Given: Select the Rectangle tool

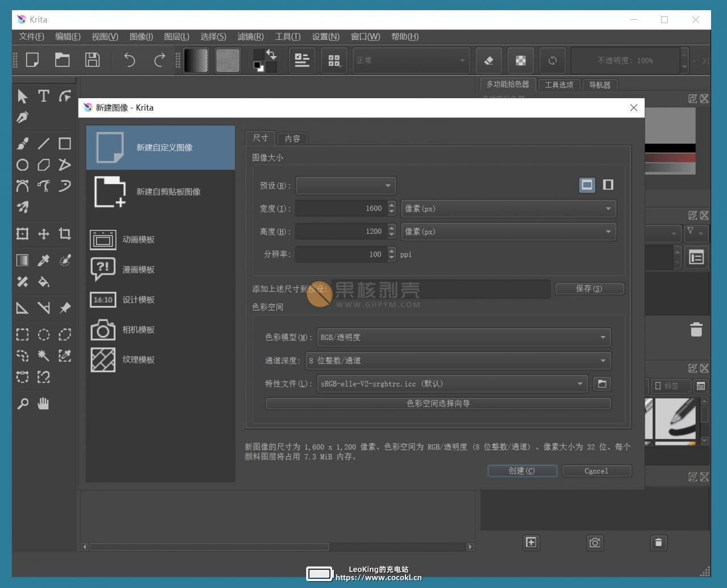Looking at the screenshot, I should coord(65,144).
